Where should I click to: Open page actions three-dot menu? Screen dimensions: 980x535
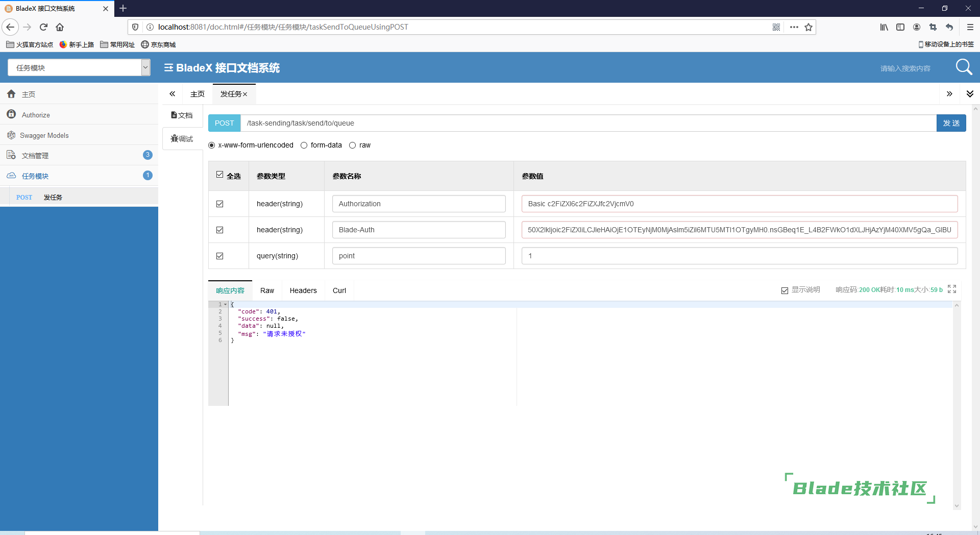coord(794,27)
